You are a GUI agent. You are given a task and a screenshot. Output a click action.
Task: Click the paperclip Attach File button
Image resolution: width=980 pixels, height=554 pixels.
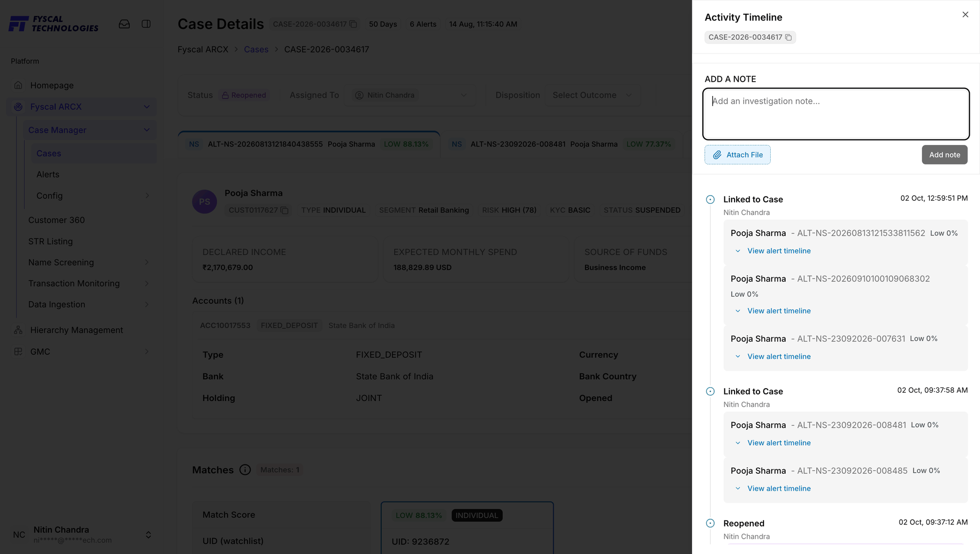pos(738,155)
